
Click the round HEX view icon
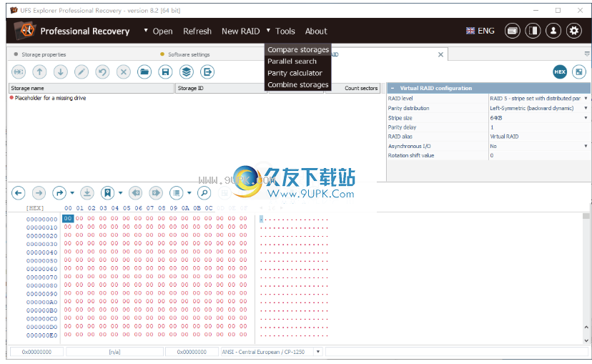[x=560, y=72]
